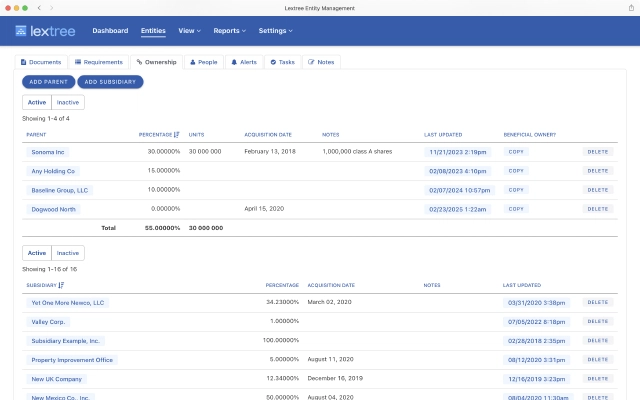The height and width of the screenshot is (400, 640).
Task: Open the New UK Company subsidiary
Action: 56,379
